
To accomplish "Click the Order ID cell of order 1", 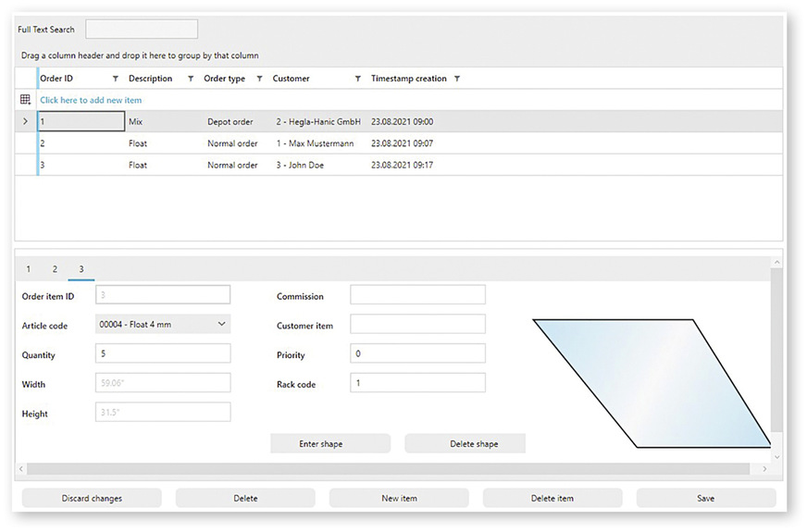I will [x=81, y=121].
